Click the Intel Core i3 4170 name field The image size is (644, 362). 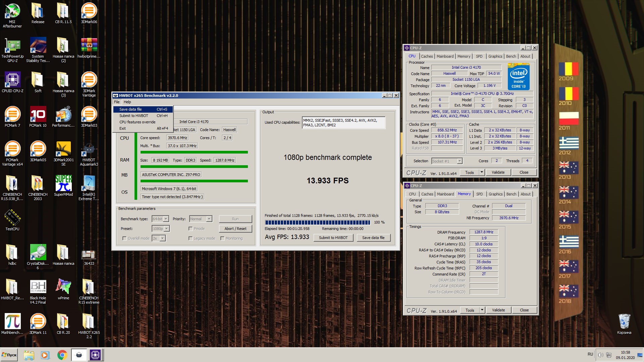[466, 67]
